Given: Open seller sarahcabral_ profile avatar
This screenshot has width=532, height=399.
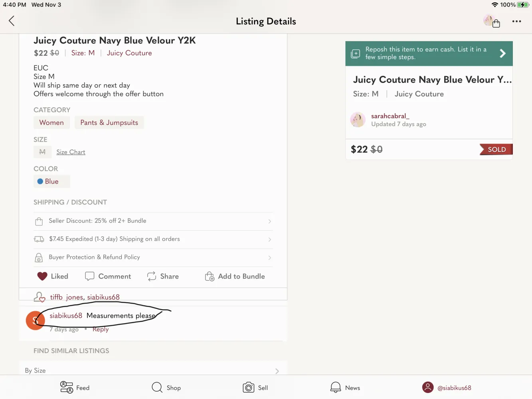Looking at the screenshot, I should coord(358,120).
